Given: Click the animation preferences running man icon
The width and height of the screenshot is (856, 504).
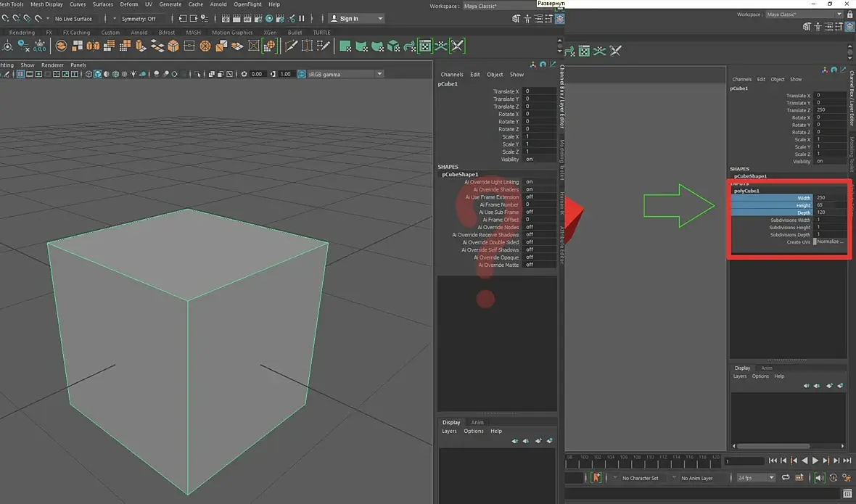Looking at the screenshot, I should coord(847,478).
